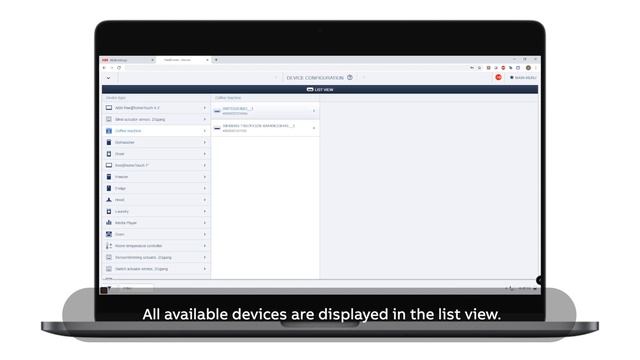640x360 pixels.
Task: Click the Fridge icon
Action: (109, 188)
